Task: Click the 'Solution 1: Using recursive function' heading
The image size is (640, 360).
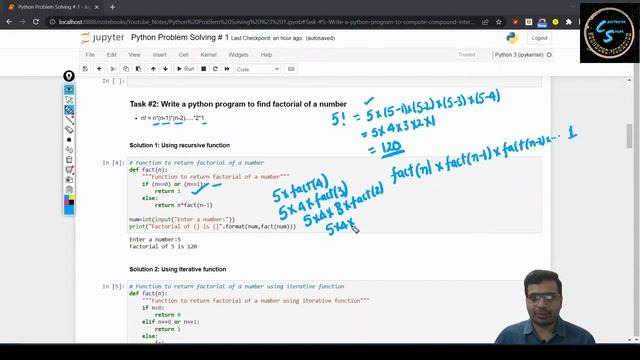Action: click(x=180, y=145)
